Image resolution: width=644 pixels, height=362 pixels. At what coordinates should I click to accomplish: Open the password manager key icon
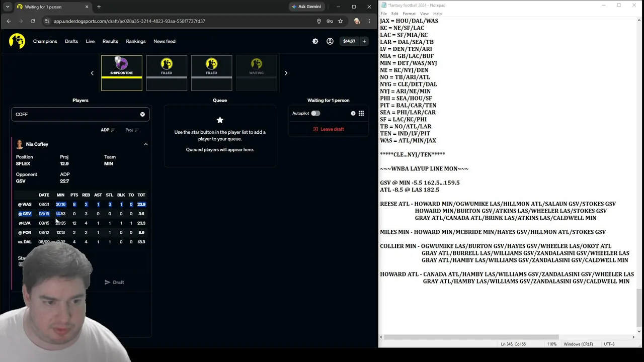pyautogui.click(x=330, y=21)
